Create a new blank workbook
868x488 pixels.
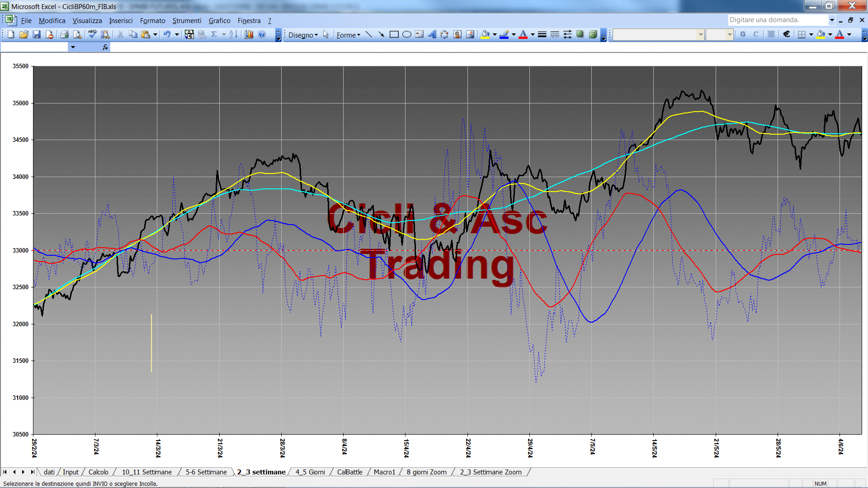click(x=11, y=35)
